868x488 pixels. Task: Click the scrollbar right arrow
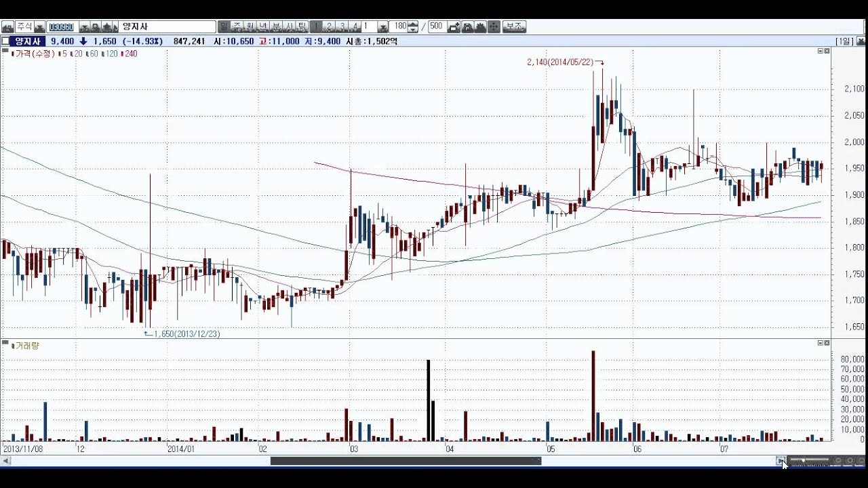pos(781,460)
